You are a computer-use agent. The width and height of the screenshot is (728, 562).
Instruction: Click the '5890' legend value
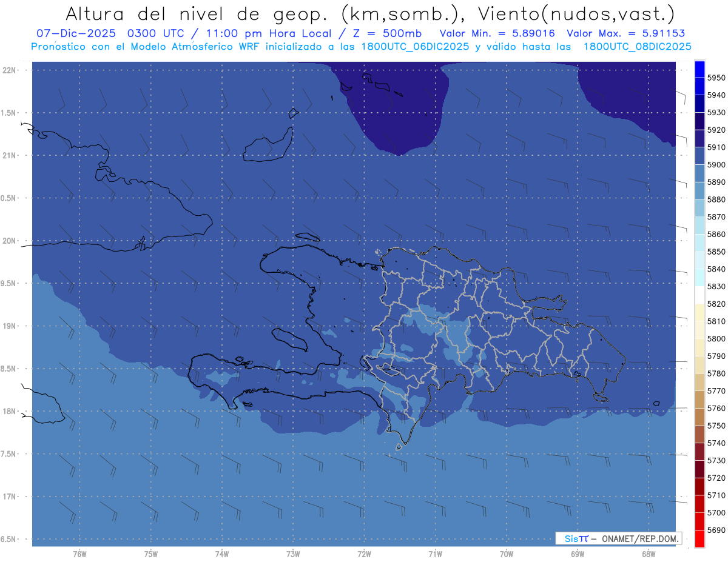(x=716, y=182)
